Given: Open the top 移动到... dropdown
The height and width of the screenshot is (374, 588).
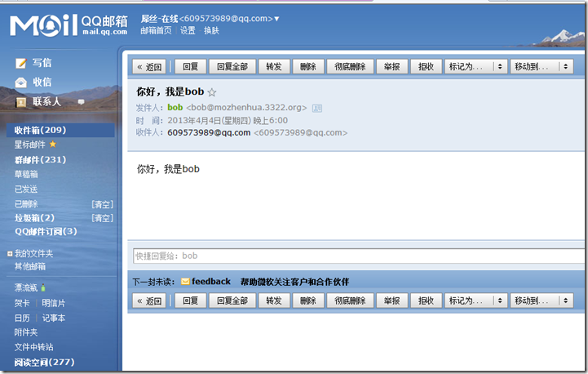Looking at the screenshot, I should [x=542, y=66].
